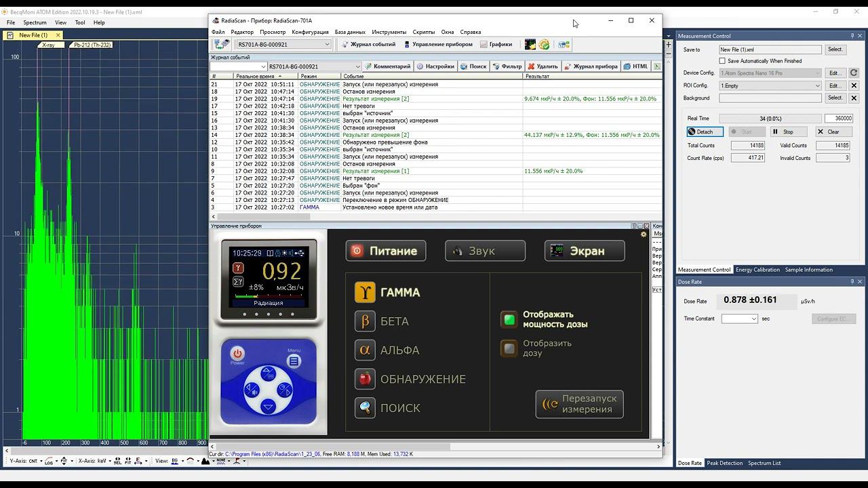Click the Поиск button in event log
This screenshot has height=488, width=868.
473,66
